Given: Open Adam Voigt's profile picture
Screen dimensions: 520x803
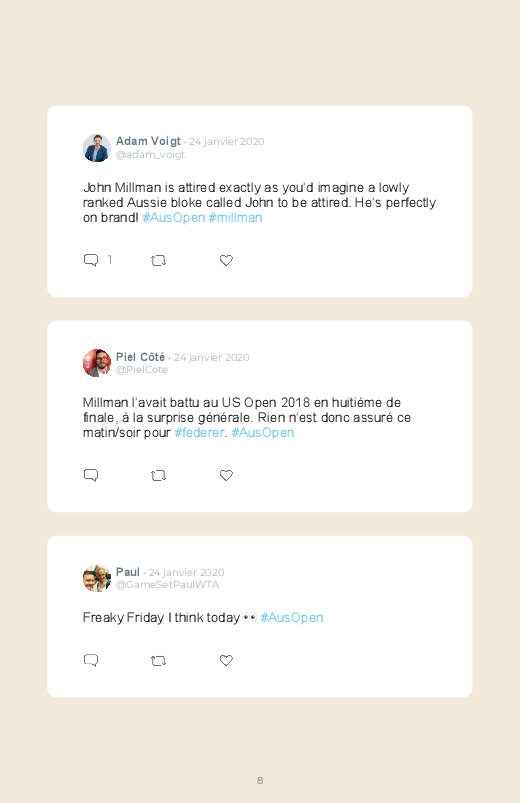Looking at the screenshot, I should [x=97, y=148].
